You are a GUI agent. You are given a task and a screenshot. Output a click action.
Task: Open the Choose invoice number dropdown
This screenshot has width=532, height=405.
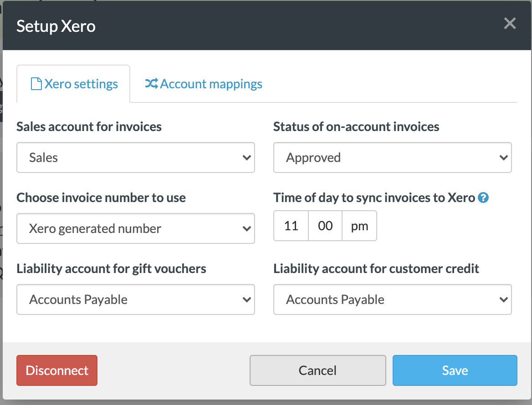point(136,228)
